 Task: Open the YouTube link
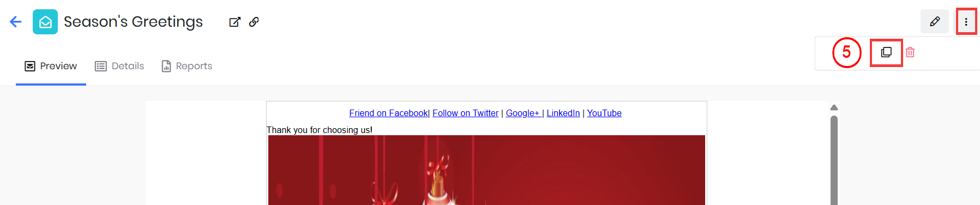604,113
